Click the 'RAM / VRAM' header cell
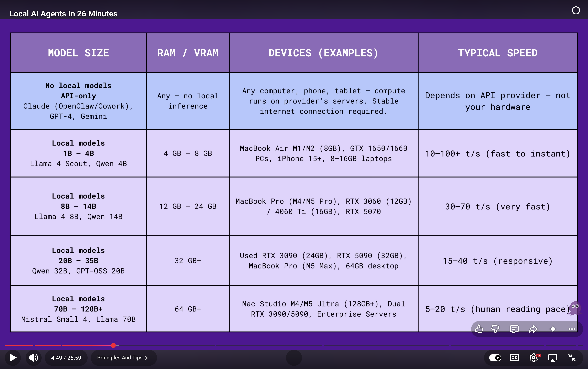The image size is (588, 369). pyautogui.click(x=188, y=53)
